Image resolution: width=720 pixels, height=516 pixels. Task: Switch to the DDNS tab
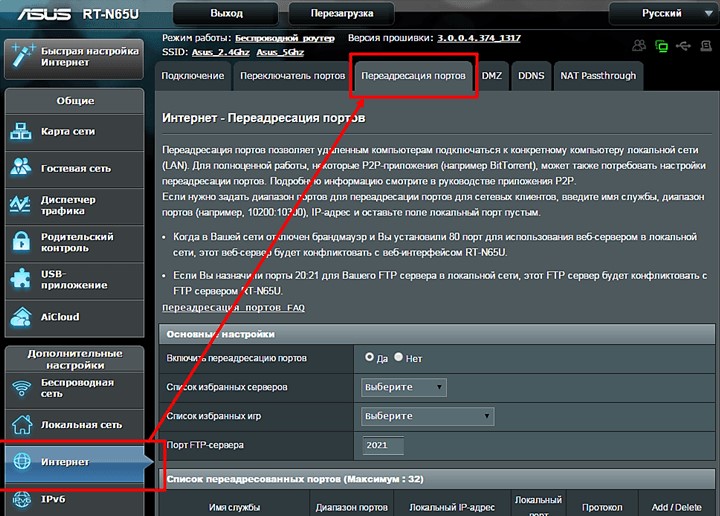(x=531, y=76)
